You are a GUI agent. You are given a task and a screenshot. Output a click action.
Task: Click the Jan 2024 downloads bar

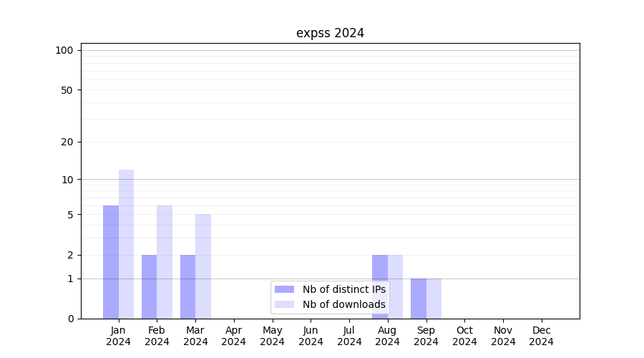tap(127, 244)
